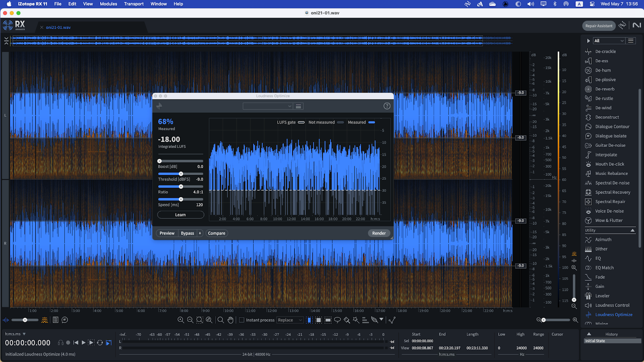Screen dimensions: 644x362
Task: Enable the Instant process checkbox
Action: click(x=242, y=320)
